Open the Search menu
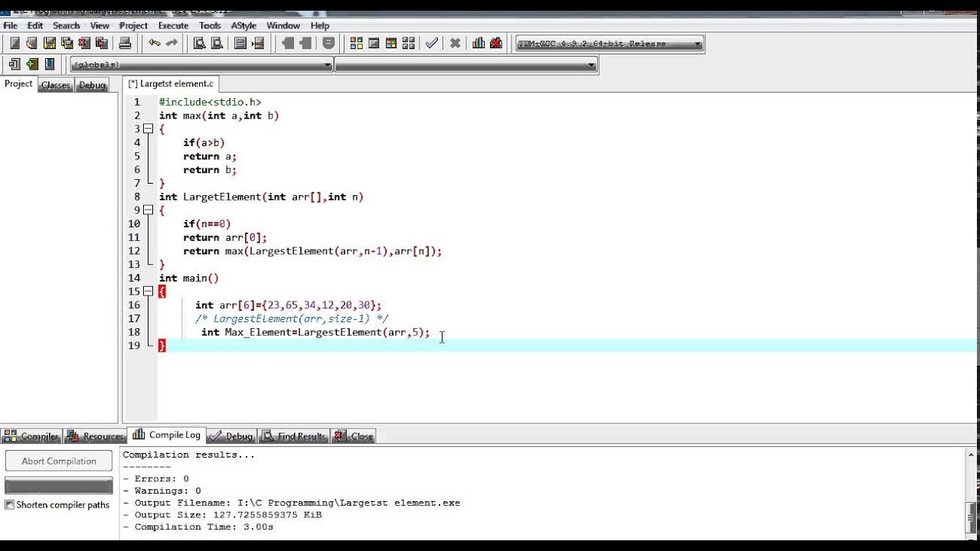This screenshot has height=551, width=980. tap(67, 25)
